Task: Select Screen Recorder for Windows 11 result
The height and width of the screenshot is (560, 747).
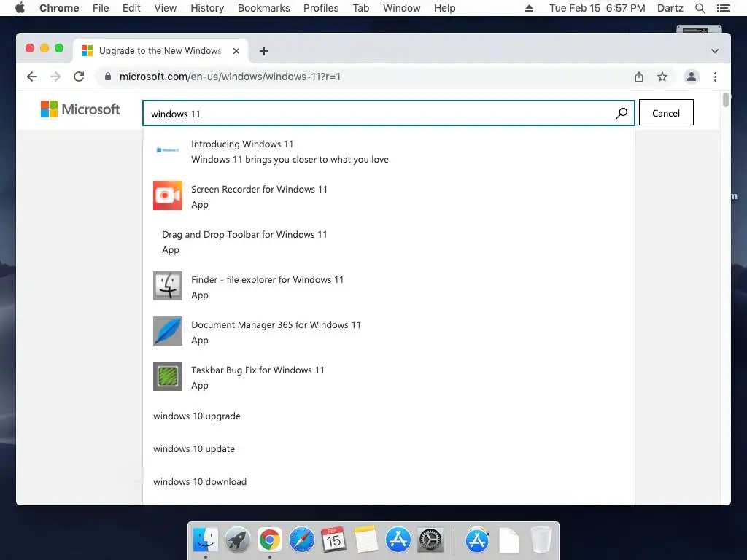Action: (389, 197)
